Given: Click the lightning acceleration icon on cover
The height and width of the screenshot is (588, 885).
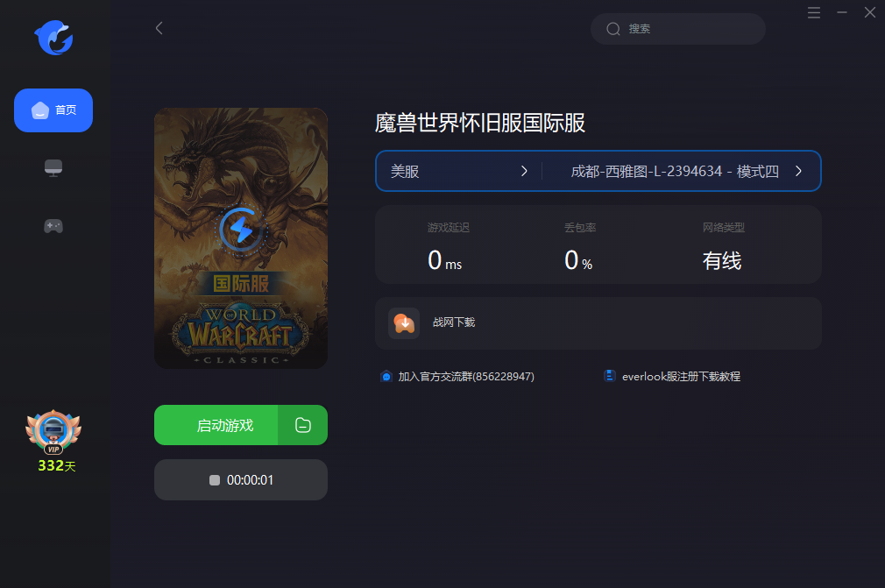Looking at the screenshot, I should (x=241, y=229).
